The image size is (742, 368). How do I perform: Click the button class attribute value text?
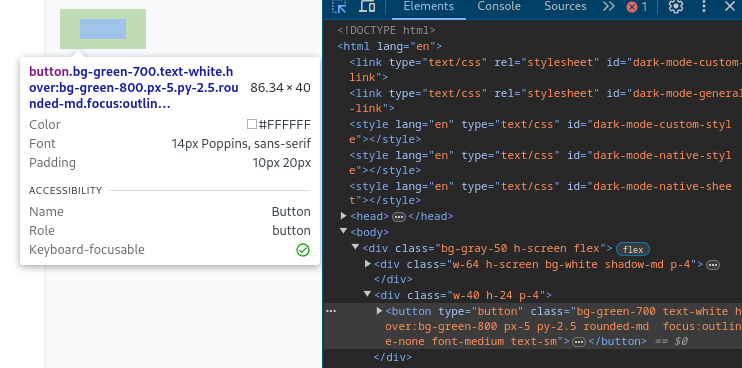tap(563, 326)
